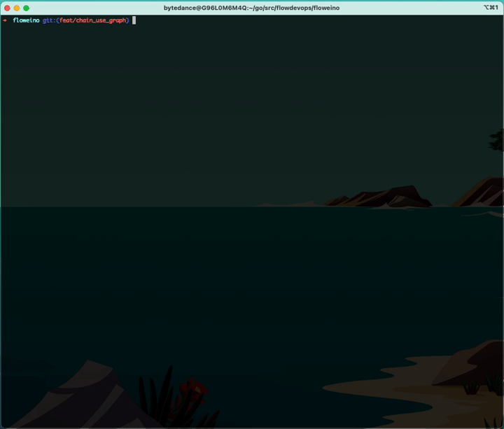
Task: Click the yellow minimize window button
Action: [x=17, y=8]
